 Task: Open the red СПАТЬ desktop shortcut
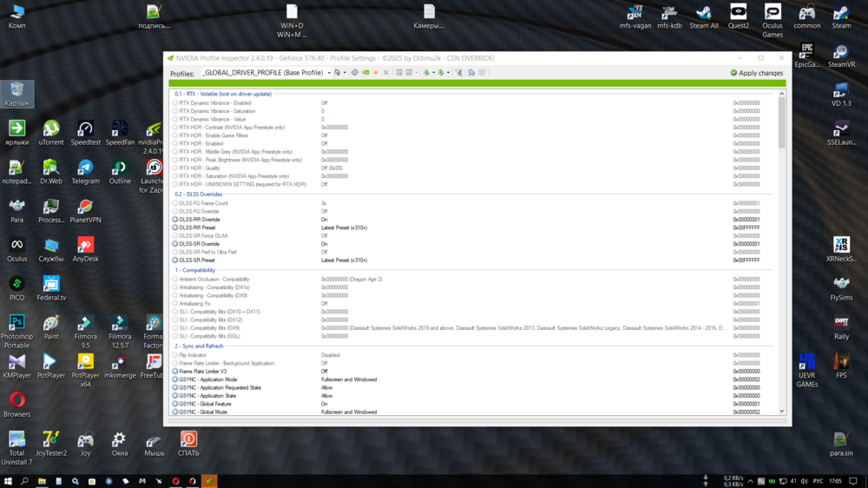188,443
